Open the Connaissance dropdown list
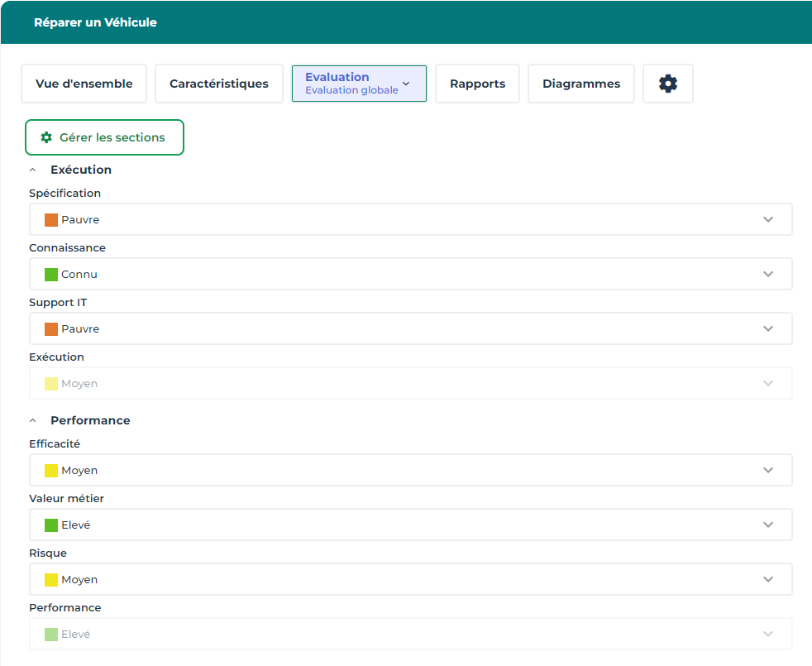Viewport: 812px width, 666px height. coord(410,274)
